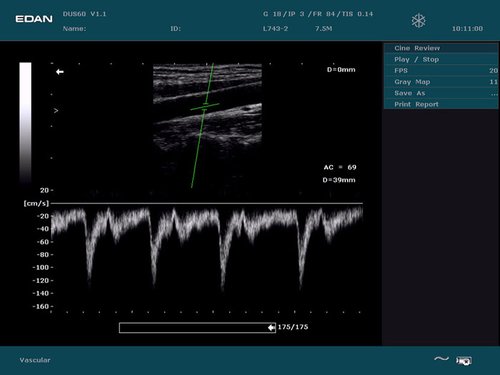
Task: Click the Vascular exam mode label
Action: [x=35, y=360]
